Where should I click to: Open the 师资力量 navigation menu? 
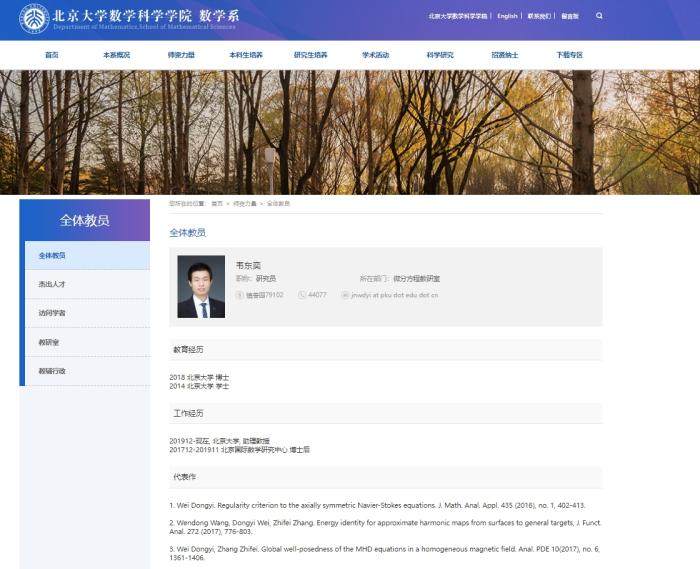(x=181, y=55)
